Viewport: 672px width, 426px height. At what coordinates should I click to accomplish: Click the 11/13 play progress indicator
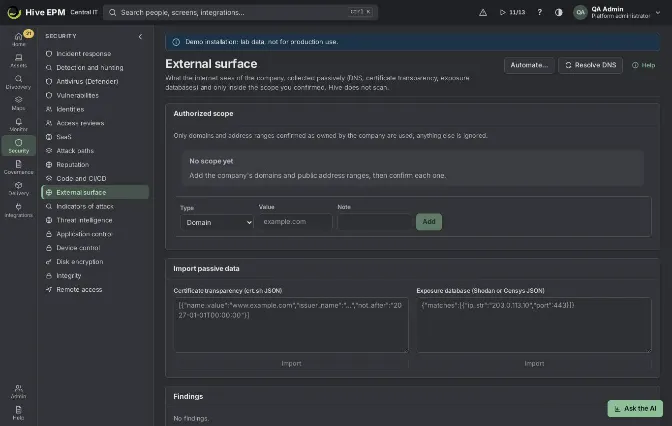coord(512,12)
